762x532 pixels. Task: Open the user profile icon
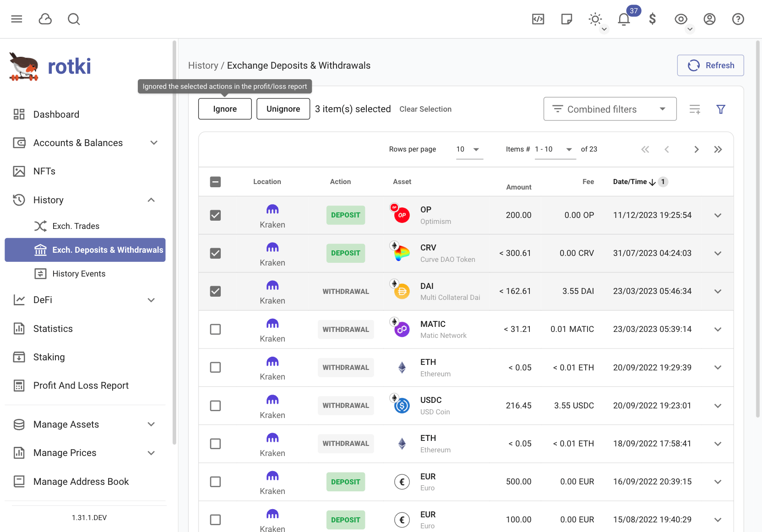(x=709, y=19)
